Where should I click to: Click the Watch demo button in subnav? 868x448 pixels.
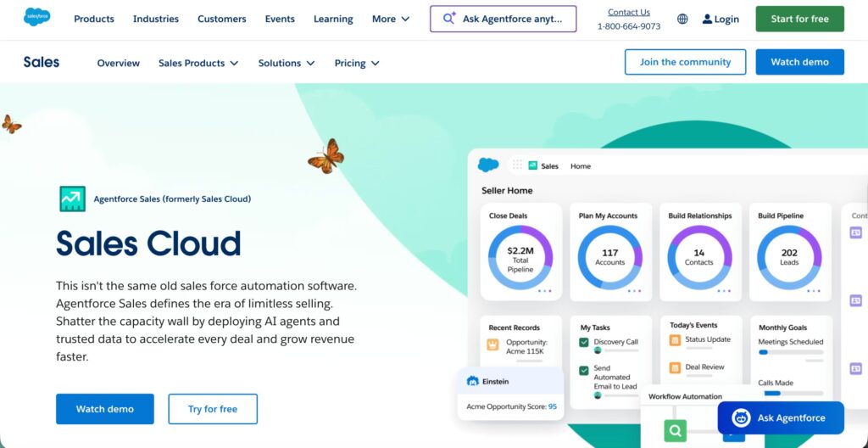[x=800, y=62]
